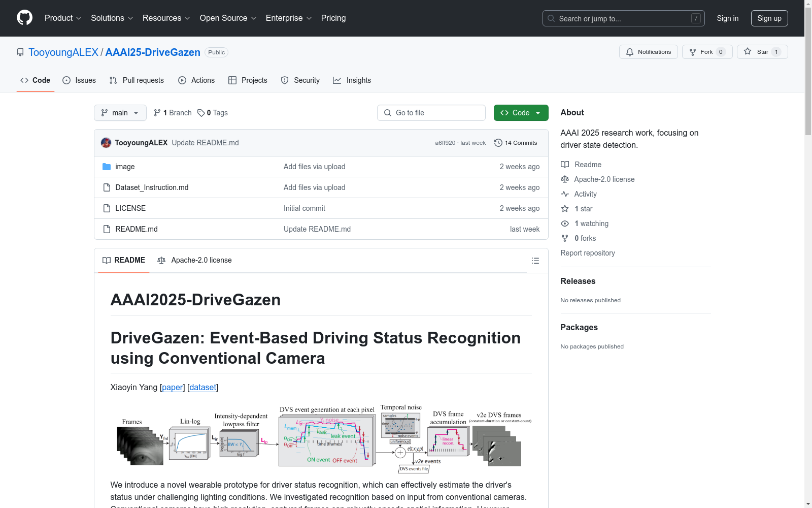Switch to the Issues tab
Screen dimensions: 812x508
point(79,80)
